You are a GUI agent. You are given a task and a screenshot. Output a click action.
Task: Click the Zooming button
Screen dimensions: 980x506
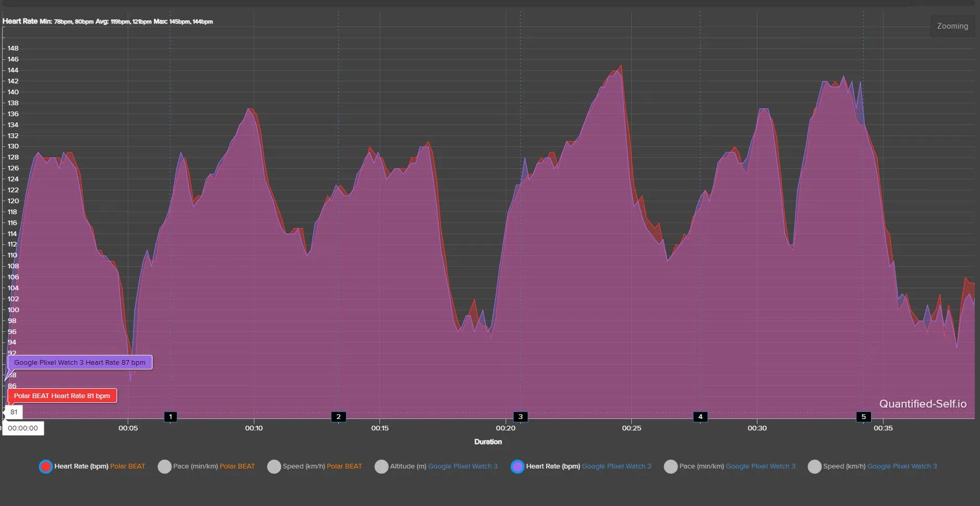952,26
